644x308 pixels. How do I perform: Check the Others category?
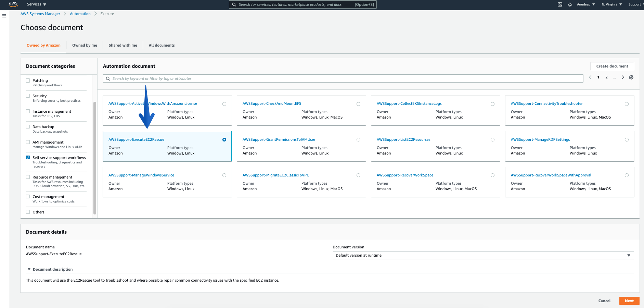(x=28, y=212)
